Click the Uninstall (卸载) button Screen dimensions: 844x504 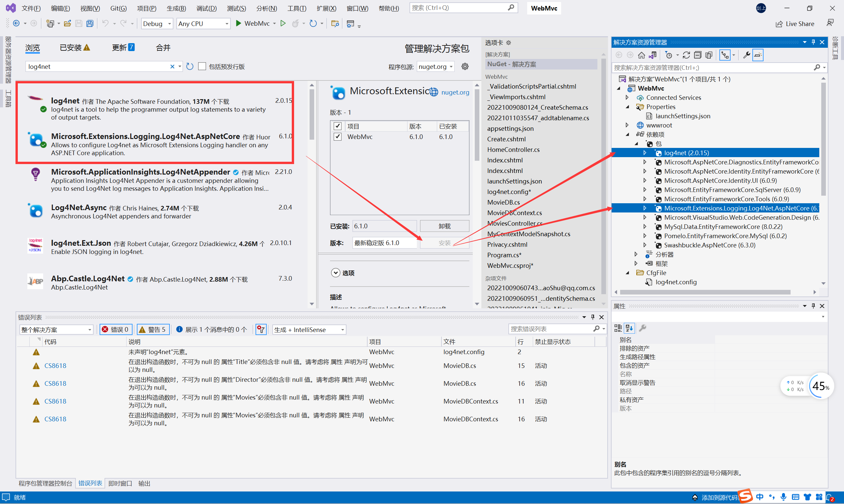point(444,226)
